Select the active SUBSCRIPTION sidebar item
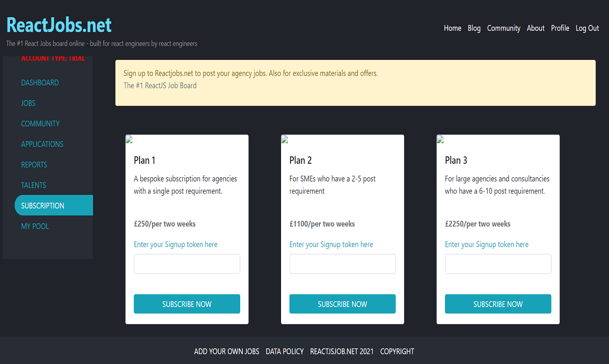 pos(54,205)
